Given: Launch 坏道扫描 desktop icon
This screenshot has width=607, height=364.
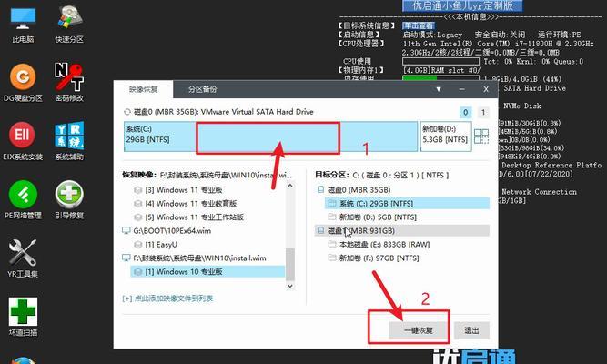Looking at the screenshot, I should (23, 318).
